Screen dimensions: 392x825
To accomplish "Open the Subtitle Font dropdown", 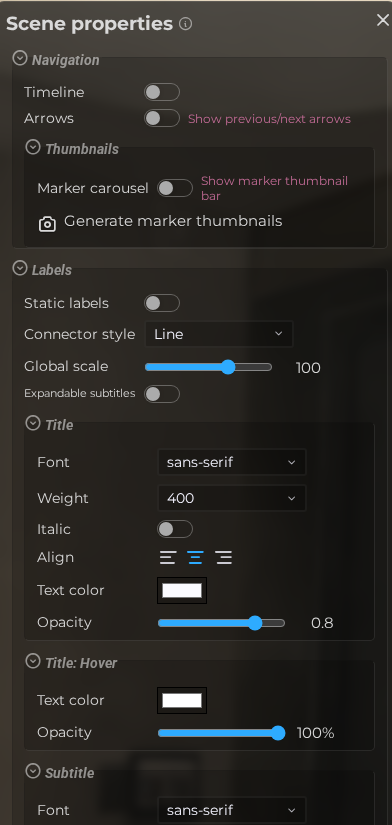I will 232,810.
